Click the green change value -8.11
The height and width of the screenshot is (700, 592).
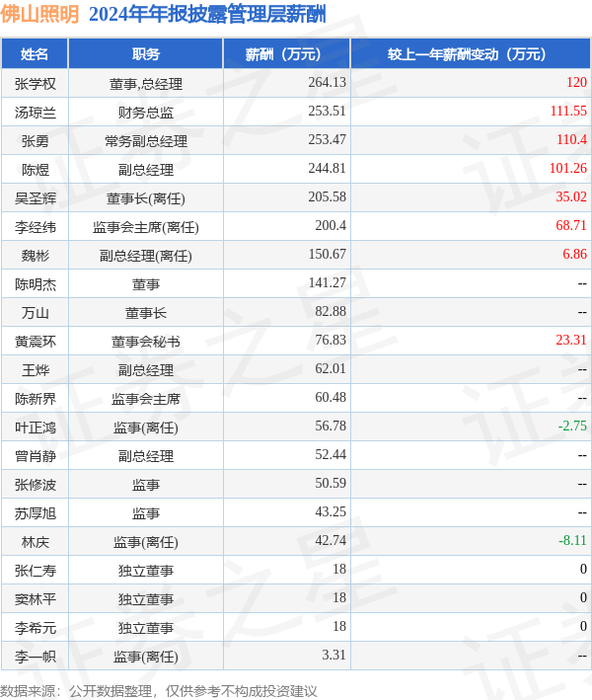pos(572,541)
